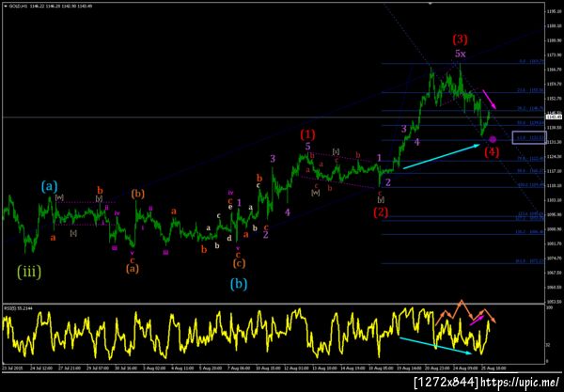This screenshot has height=392, width=564.
Task: Click the 5 Aug 20:00 time label
Action: coord(211,368)
